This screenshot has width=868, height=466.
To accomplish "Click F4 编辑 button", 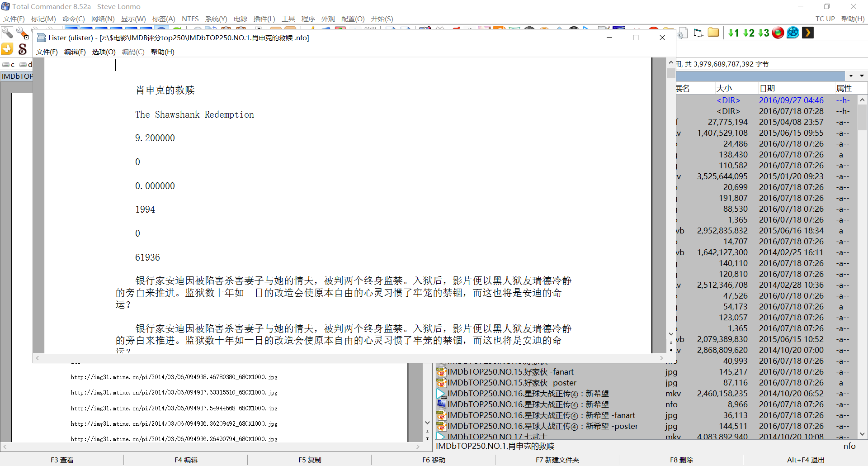I will [186, 460].
